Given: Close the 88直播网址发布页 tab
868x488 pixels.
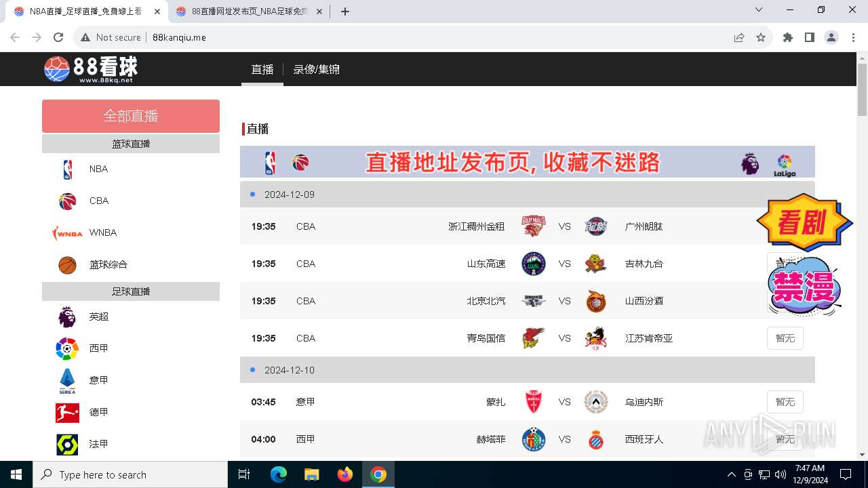Looking at the screenshot, I should pyautogui.click(x=319, y=12).
